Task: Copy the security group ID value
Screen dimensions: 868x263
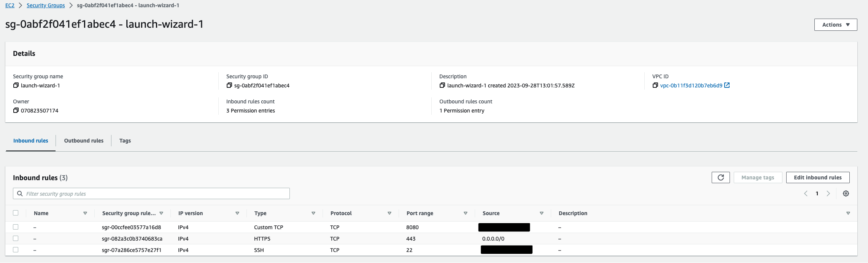Action: coord(229,86)
